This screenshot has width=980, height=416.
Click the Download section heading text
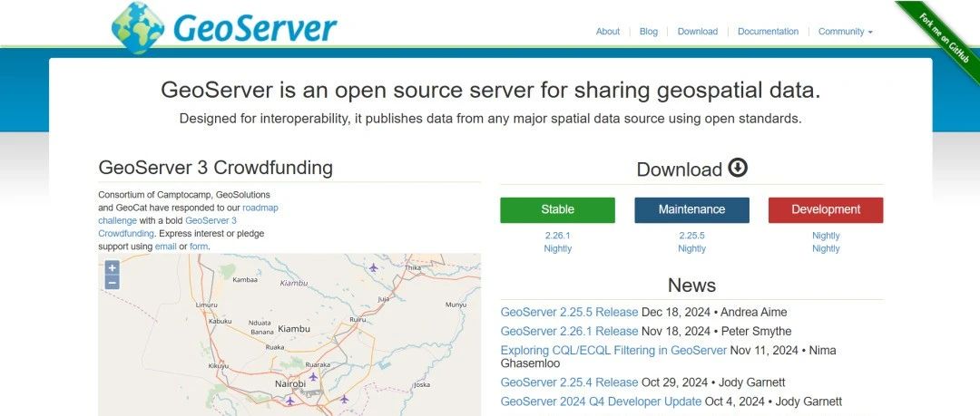pyautogui.click(x=680, y=169)
